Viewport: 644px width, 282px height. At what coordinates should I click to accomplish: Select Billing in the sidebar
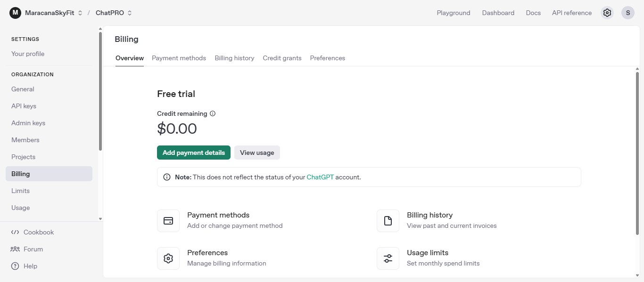tap(49, 174)
